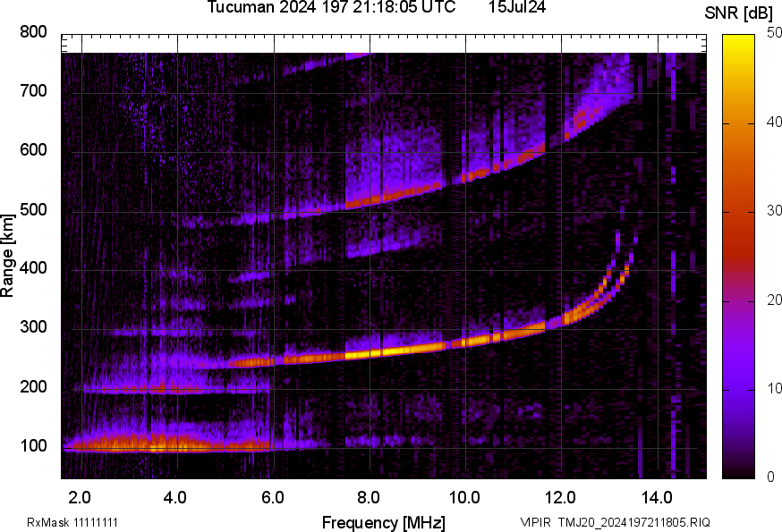
Task: Click frequency axis tick '8.0'
Action: click(x=368, y=498)
